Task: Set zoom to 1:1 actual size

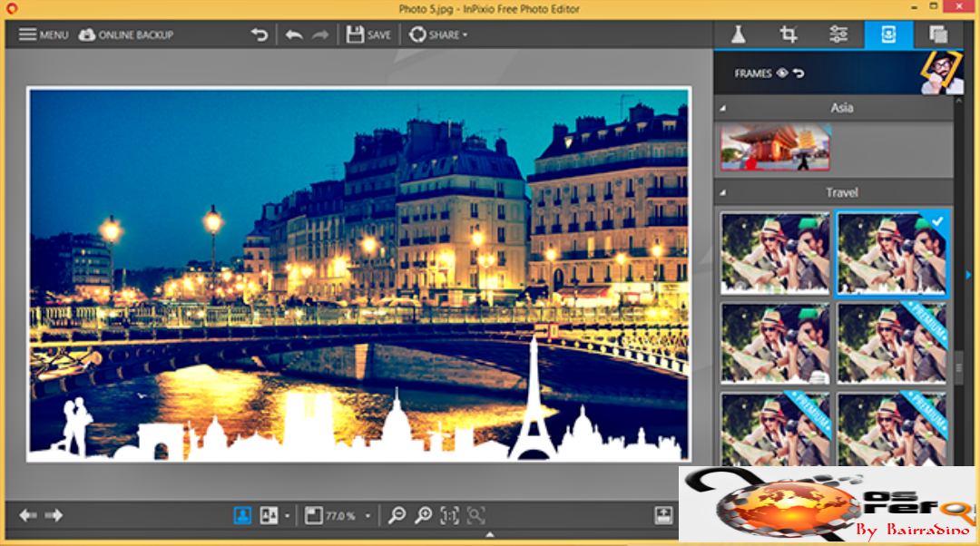Action: click(450, 515)
